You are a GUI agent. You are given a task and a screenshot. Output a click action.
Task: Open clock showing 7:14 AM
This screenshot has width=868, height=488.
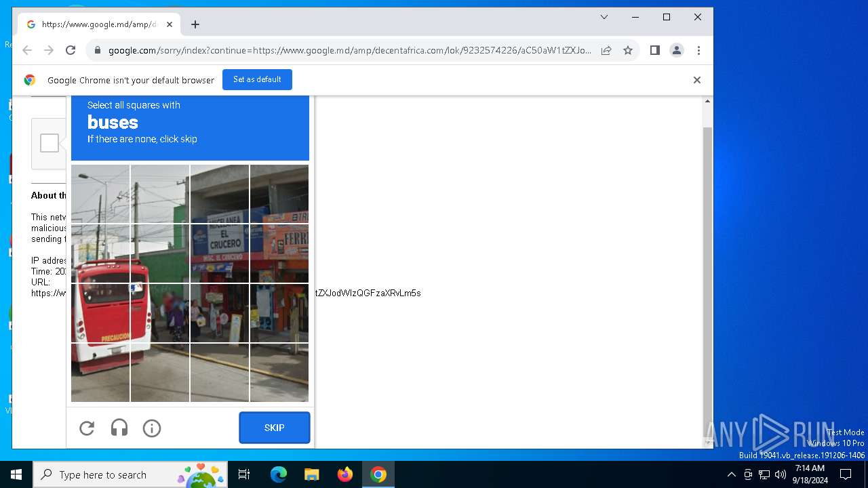pos(810,474)
